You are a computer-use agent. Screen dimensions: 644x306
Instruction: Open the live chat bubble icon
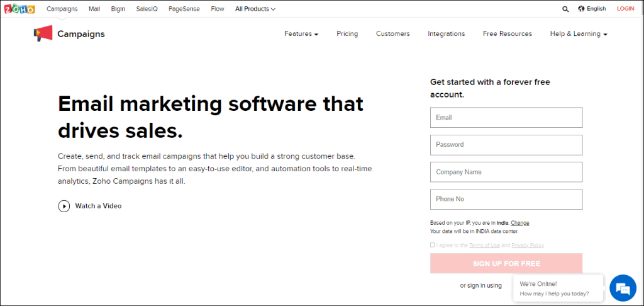tap(623, 289)
